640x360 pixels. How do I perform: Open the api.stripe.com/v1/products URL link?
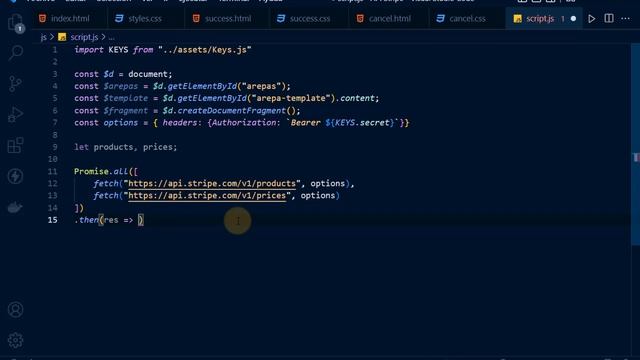[212, 184]
